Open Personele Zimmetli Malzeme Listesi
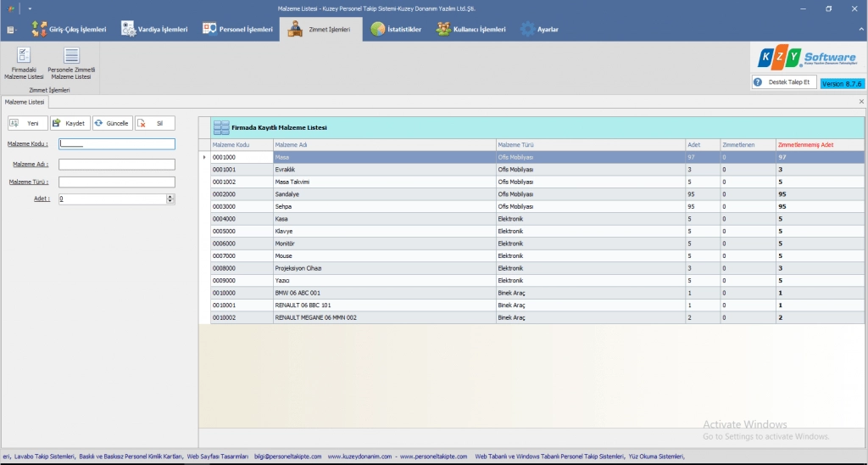This screenshot has height=465, width=868. [x=71, y=64]
